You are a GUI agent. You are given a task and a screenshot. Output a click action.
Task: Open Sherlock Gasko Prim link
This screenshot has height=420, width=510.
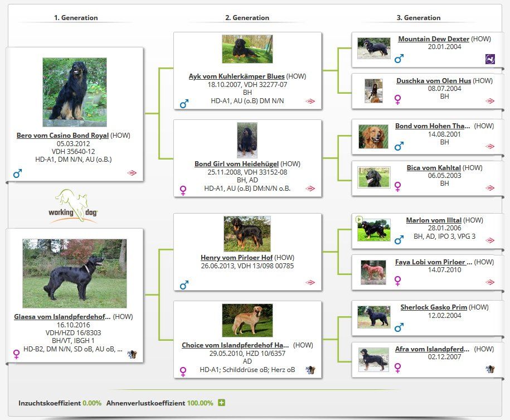pyautogui.click(x=434, y=307)
